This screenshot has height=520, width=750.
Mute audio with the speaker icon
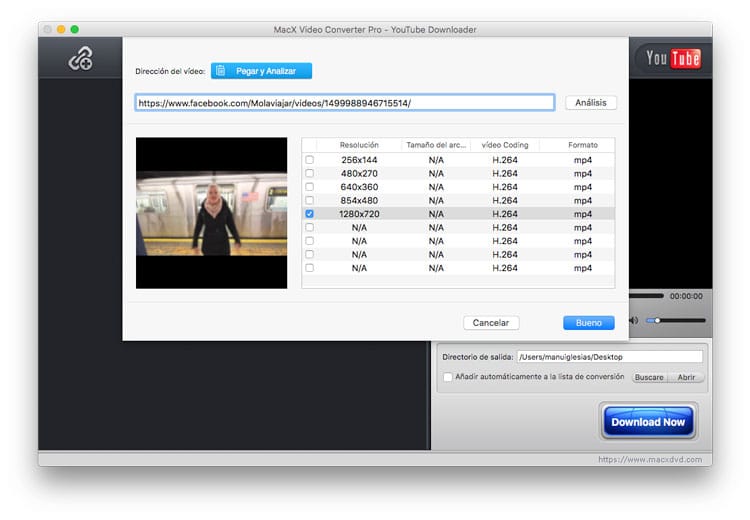(x=633, y=321)
